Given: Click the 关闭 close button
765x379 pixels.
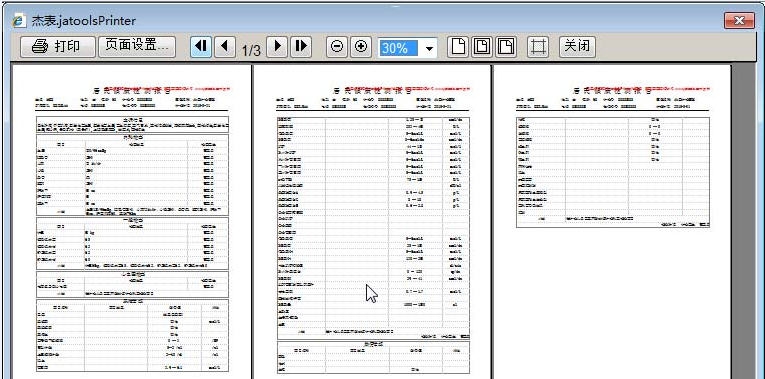Looking at the screenshot, I should tap(577, 47).
